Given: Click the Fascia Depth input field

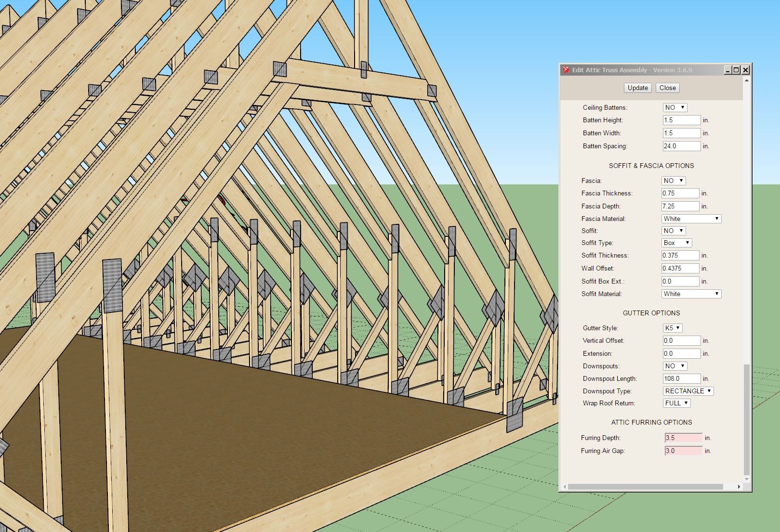Looking at the screenshot, I should (x=680, y=206).
